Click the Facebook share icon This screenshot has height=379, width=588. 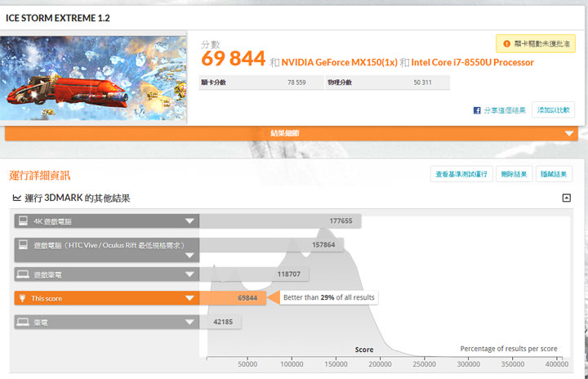coord(476,110)
